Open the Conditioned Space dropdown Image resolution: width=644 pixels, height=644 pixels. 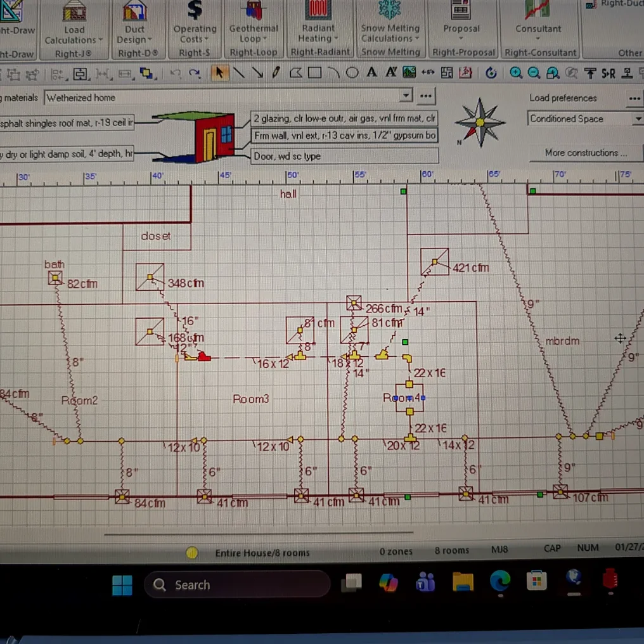click(638, 119)
